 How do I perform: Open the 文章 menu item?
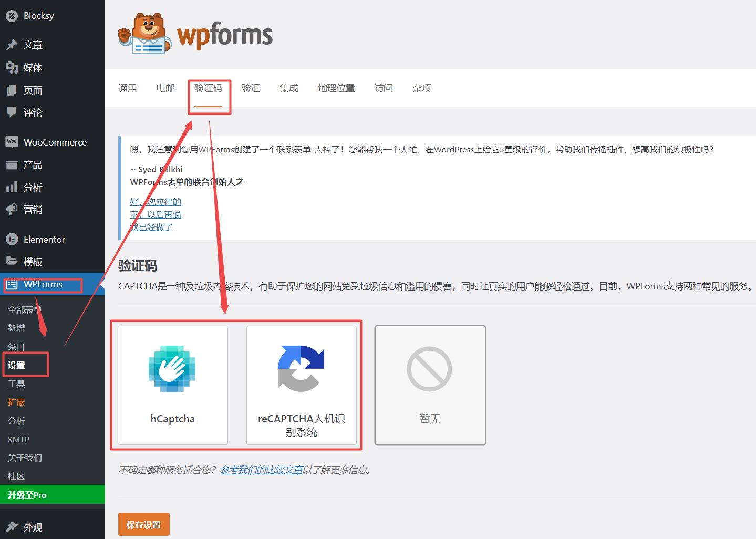(x=33, y=45)
